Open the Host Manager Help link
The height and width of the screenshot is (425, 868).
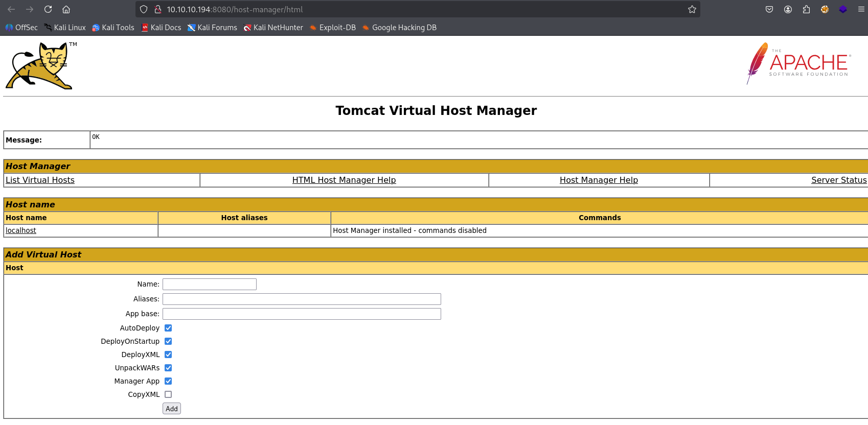tap(599, 180)
